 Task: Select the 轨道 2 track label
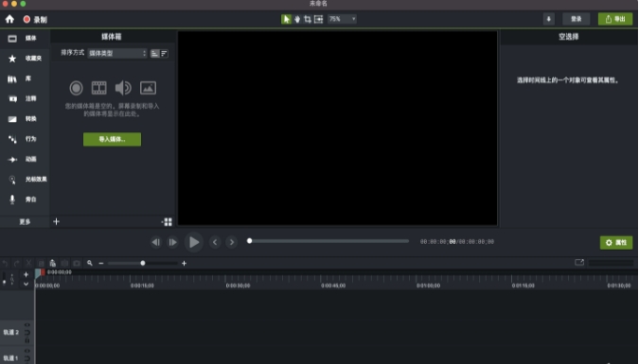[x=11, y=332]
